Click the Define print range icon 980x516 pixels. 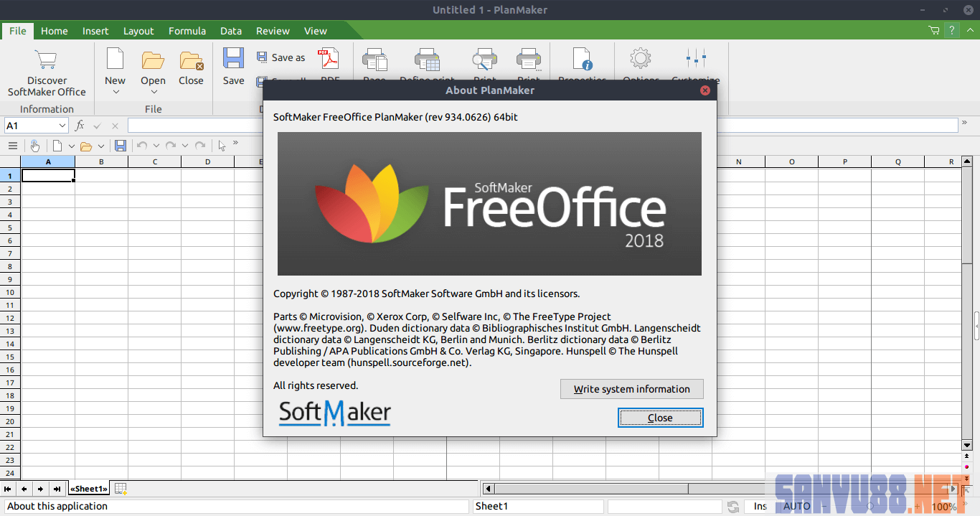tap(428, 60)
